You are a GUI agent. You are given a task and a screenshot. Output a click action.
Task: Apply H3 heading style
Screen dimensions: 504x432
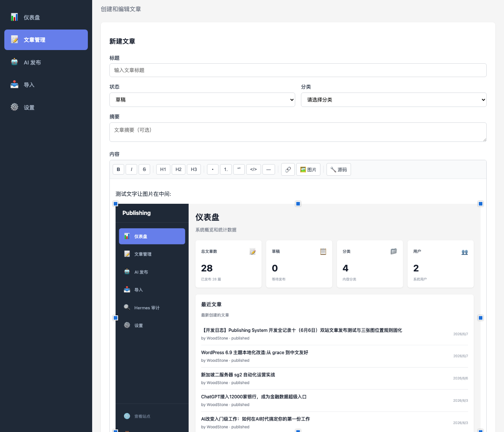194,170
